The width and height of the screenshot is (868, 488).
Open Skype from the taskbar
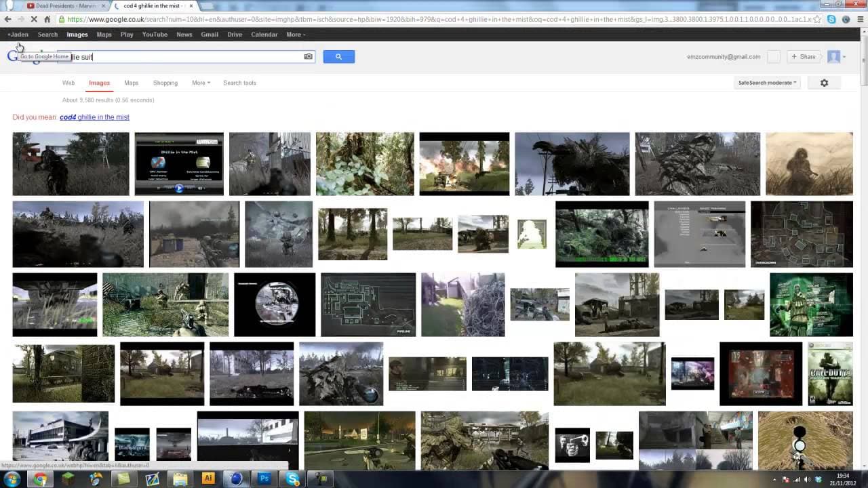coord(293,479)
